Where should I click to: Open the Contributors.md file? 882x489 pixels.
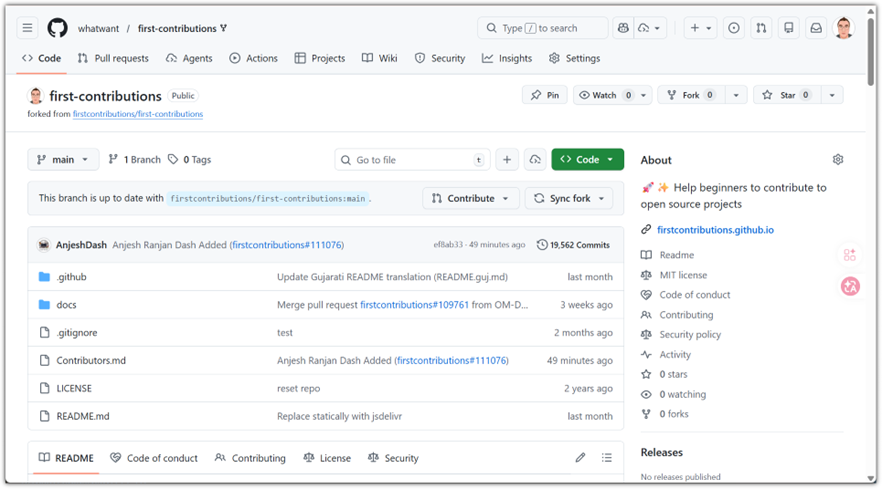[x=91, y=360]
